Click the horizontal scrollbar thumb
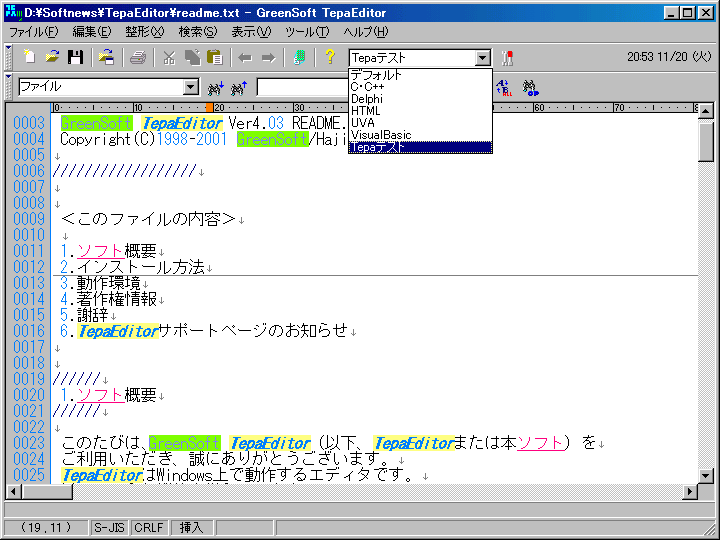Image resolution: width=720 pixels, height=540 pixels. tap(47, 492)
